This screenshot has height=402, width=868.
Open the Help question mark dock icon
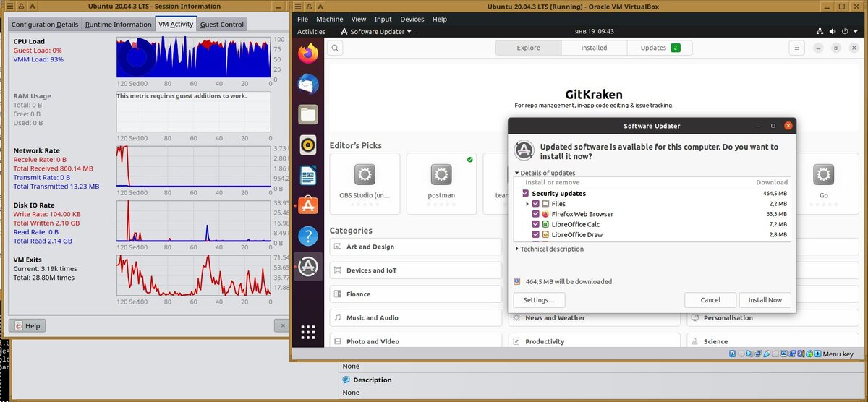pos(308,236)
